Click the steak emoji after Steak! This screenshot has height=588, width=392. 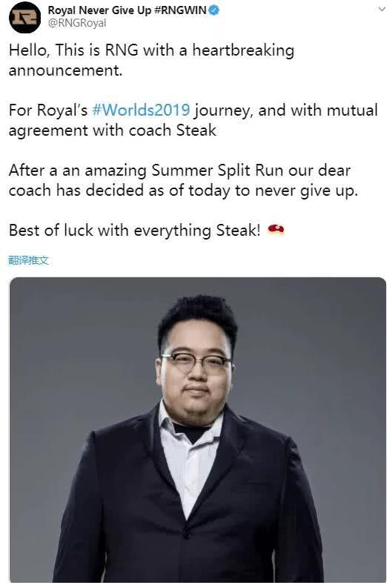coord(276,229)
